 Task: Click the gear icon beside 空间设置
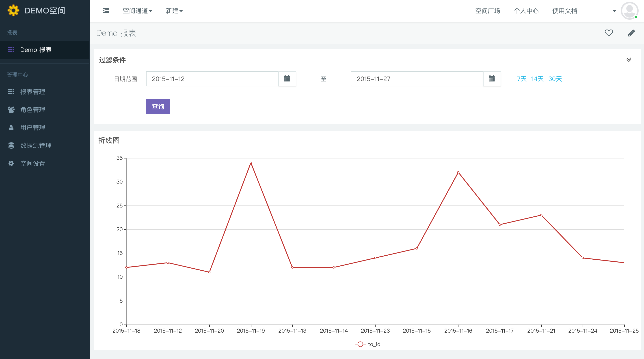[11, 164]
